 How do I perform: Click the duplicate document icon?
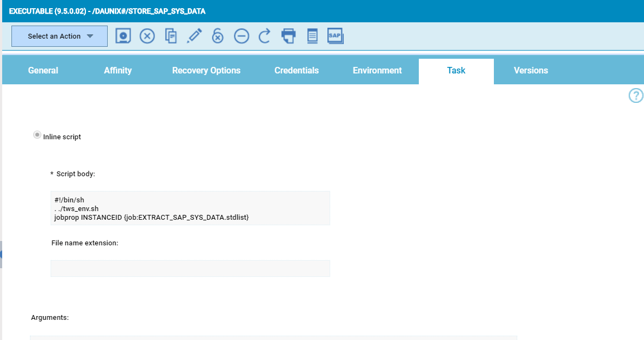tap(171, 36)
